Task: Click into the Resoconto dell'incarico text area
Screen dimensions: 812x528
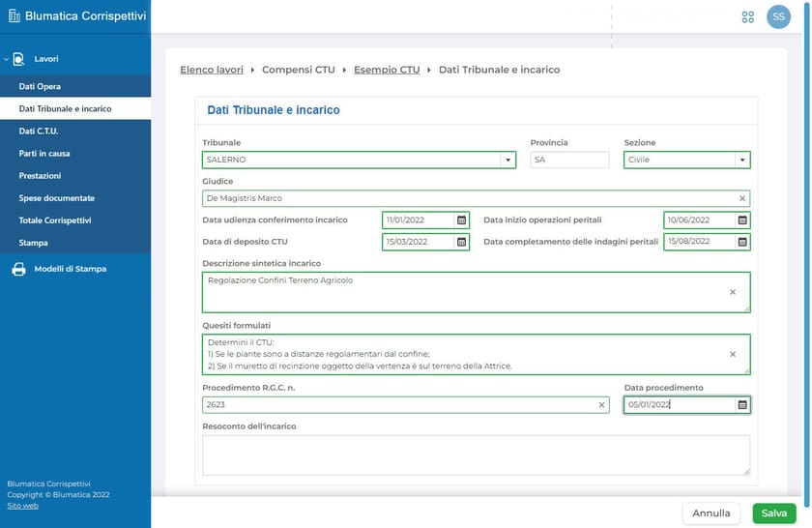Action: [476, 455]
